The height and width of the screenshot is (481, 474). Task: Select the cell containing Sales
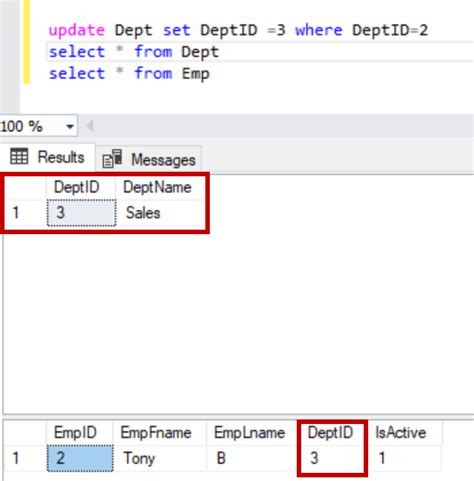(160, 213)
